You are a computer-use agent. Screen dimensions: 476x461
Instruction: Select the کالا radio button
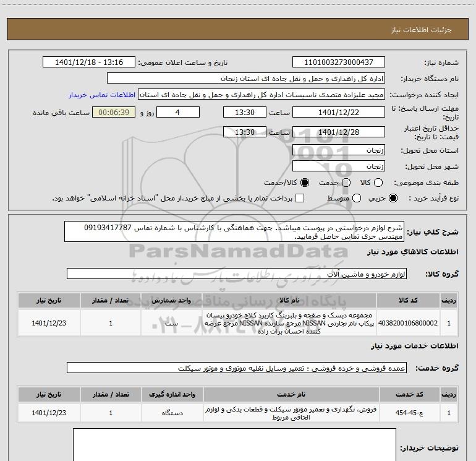(x=378, y=183)
